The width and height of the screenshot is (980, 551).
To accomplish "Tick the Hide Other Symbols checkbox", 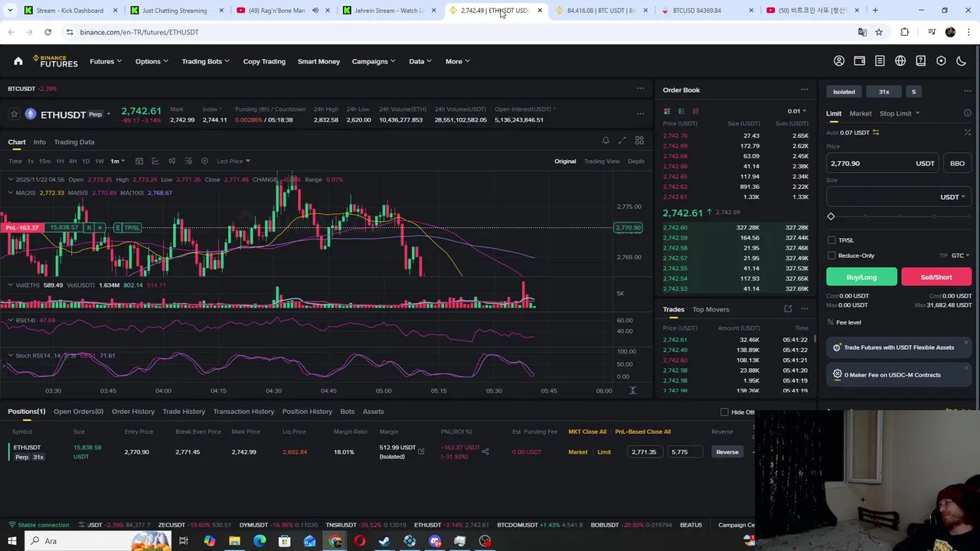I will 724,412.
